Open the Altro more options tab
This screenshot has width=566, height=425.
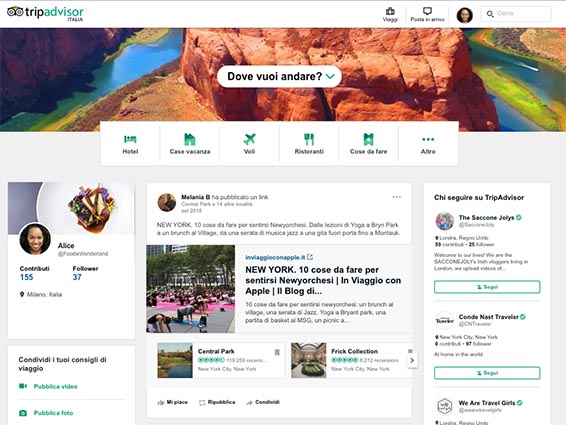pos(428,144)
